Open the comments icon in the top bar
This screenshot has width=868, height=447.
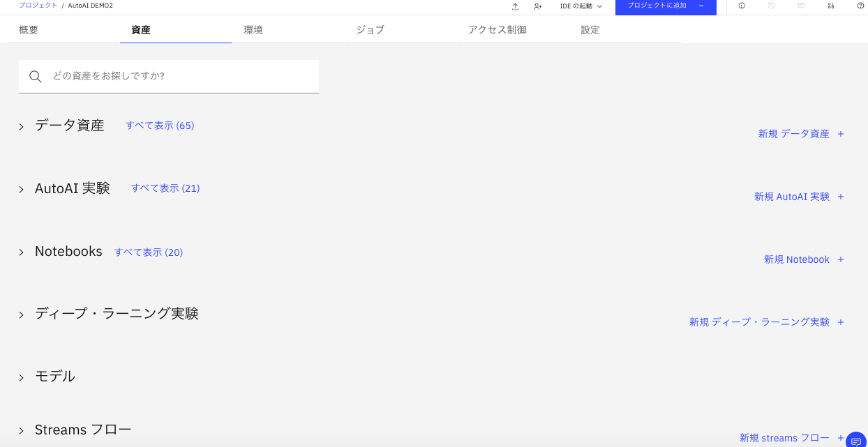pyautogui.click(x=800, y=6)
